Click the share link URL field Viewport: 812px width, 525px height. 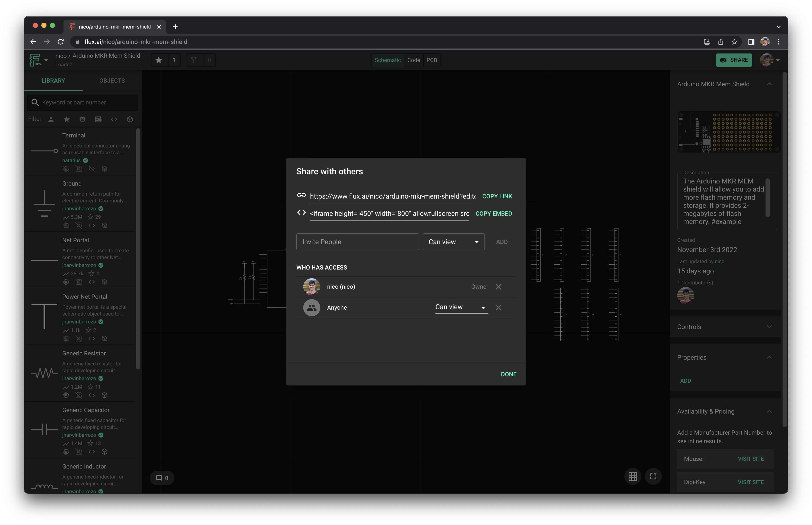pos(392,196)
